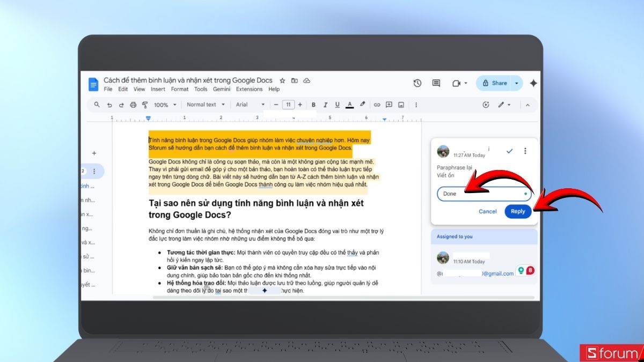This screenshot has width=644, height=362.
Task: Open the View menu
Action: coord(140,89)
